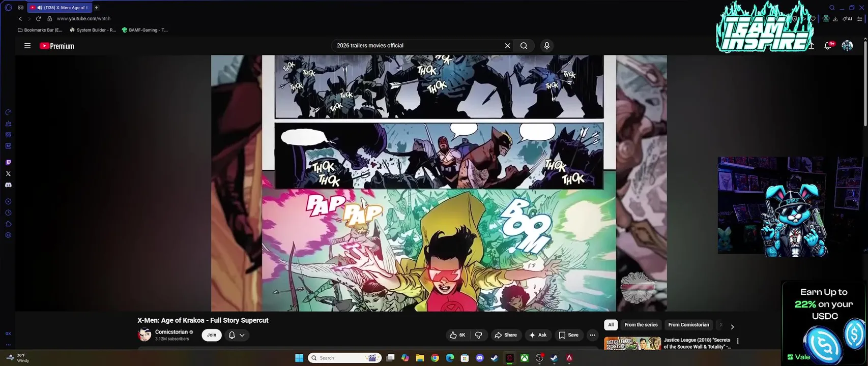The image size is (868, 366).
Task: View site security lock info
Action: (49, 19)
